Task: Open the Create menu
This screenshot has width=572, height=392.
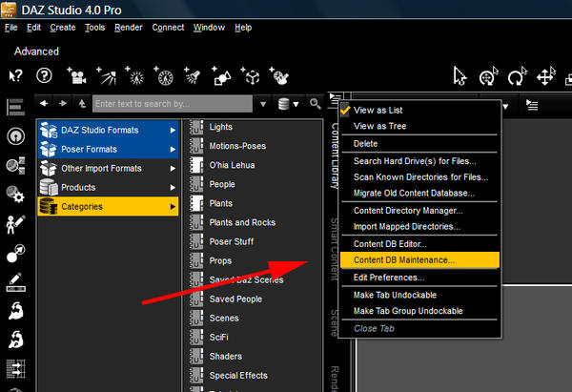Action: tap(63, 28)
